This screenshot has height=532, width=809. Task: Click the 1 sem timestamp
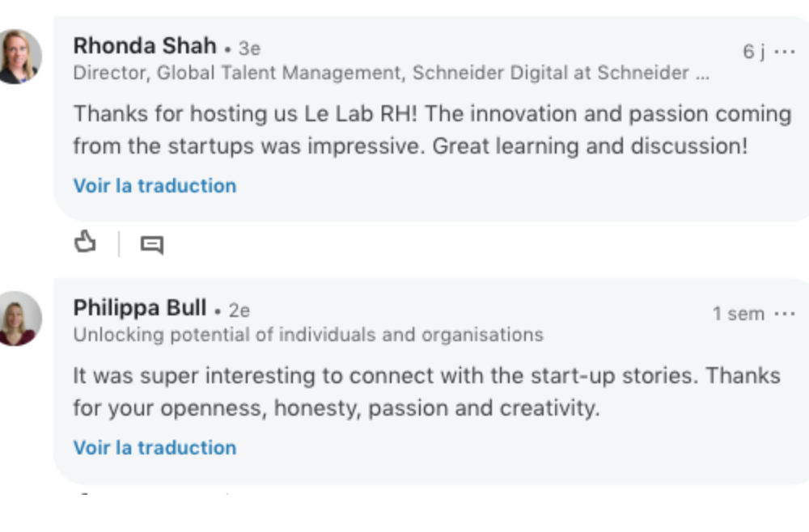(738, 314)
